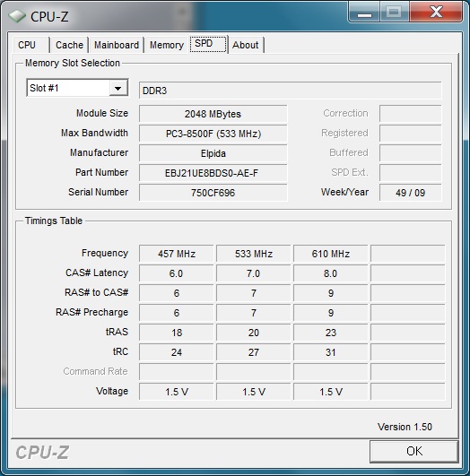
Task: Select the SPD tab
Action: tap(208, 44)
